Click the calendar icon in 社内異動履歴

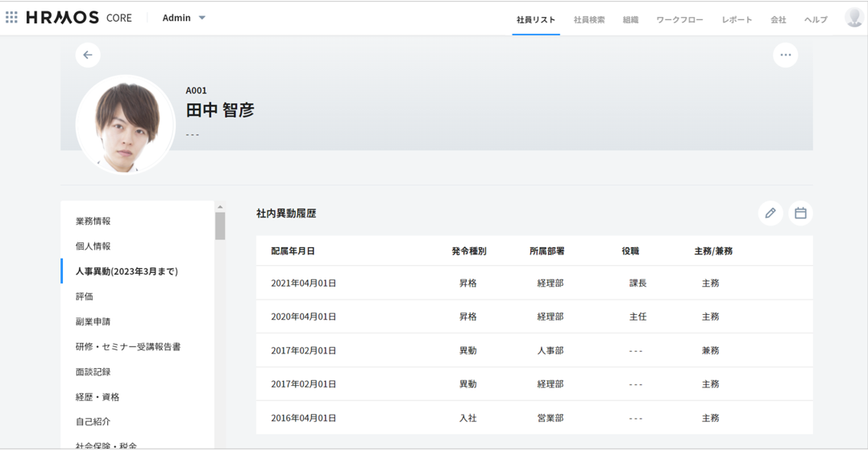(800, 213)
